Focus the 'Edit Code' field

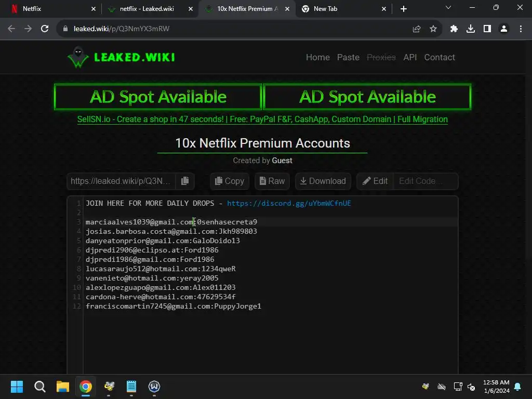[x=426, y=181]
